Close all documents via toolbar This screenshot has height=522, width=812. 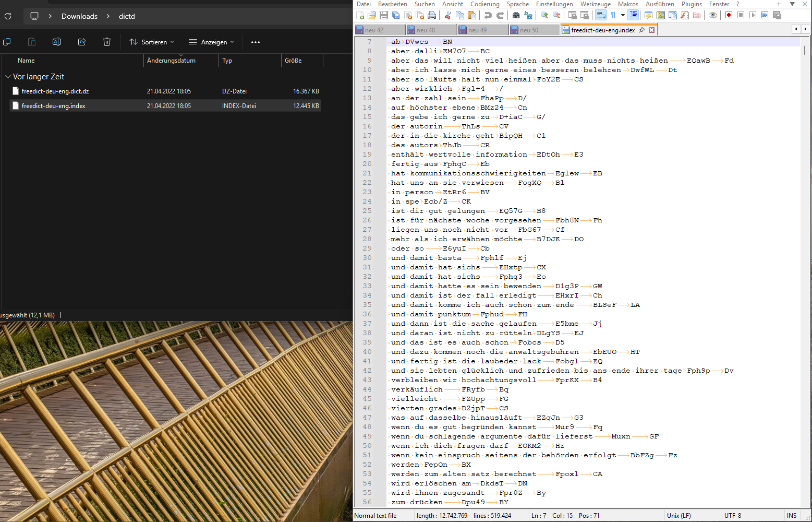point(420,15)
